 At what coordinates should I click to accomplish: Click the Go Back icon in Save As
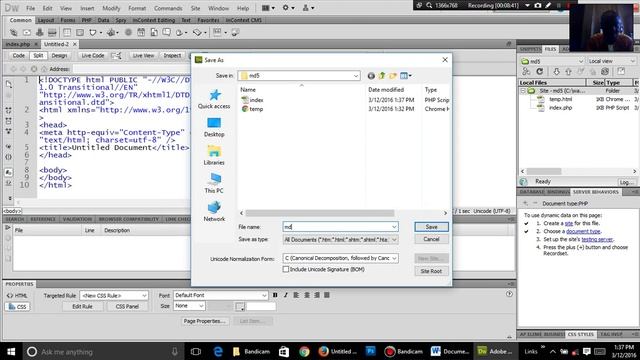(371, 76)
